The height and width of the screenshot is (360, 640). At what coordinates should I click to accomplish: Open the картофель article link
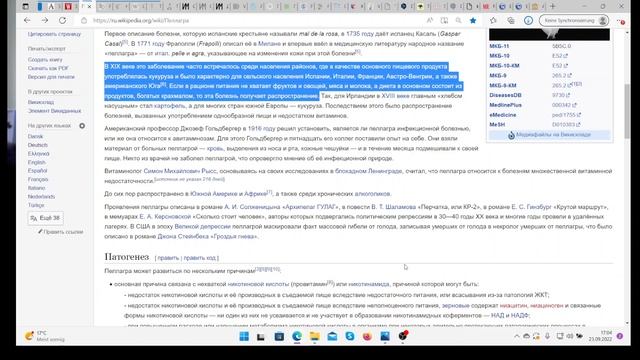click(x=169, y=106)
